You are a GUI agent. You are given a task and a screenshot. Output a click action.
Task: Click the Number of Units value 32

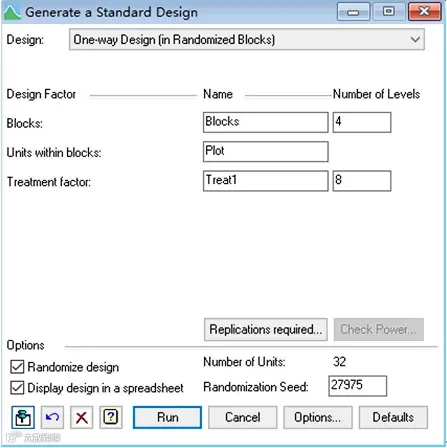[x=339, y=362]
